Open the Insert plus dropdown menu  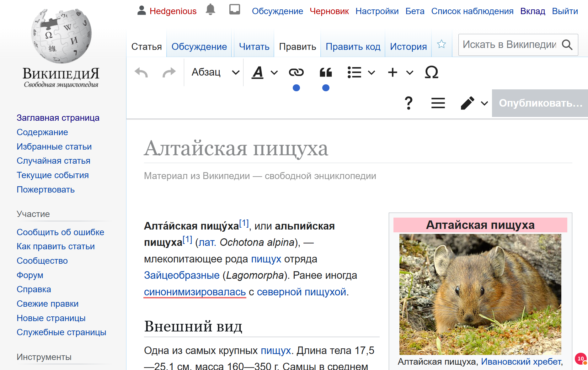(x=400, y=72)
